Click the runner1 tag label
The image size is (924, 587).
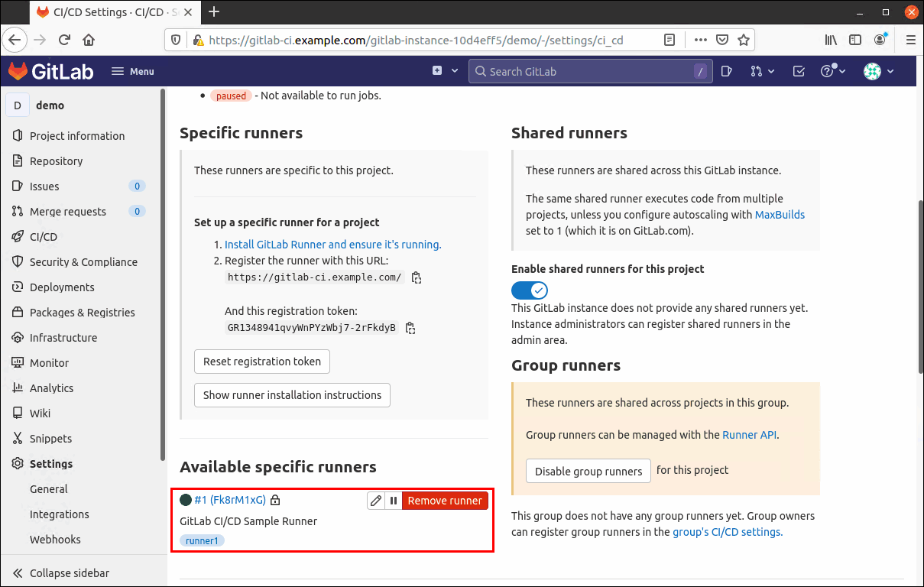(x=202, y=540)
